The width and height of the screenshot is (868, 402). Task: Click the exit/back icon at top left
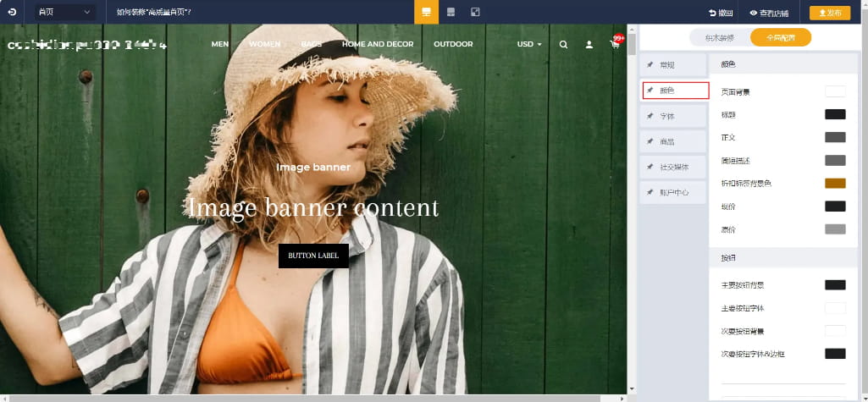tap(12, 13)
